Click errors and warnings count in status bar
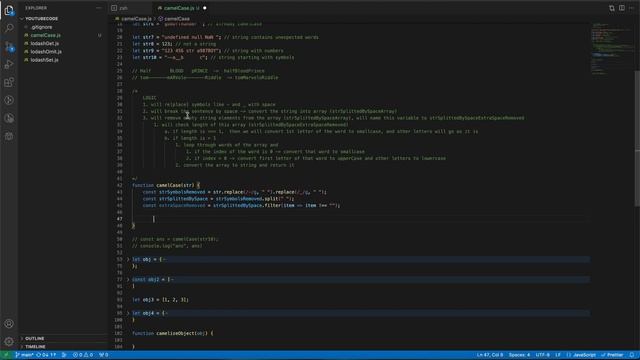This screenshot has width=640, height=360. tap(83, 355)
